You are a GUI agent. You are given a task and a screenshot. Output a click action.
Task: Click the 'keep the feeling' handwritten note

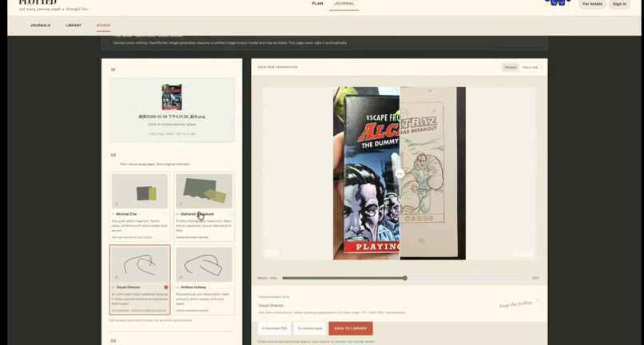pyautogui.click(x=519, y=304)
